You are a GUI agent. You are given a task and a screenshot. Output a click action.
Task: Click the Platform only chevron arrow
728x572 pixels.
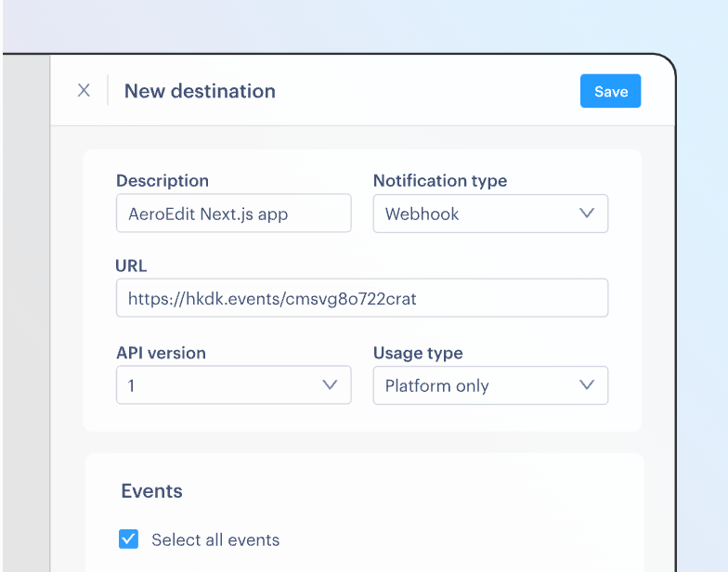pos(587,384)
